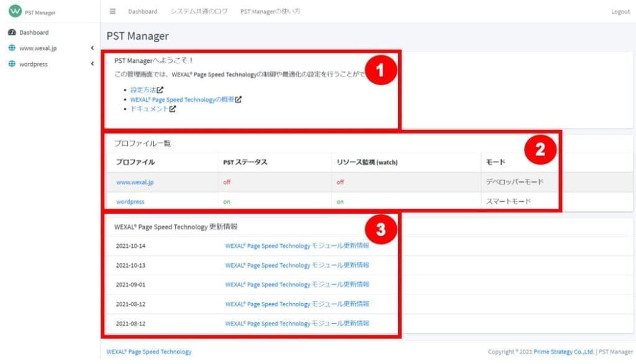Toggle the hamburger menu icon
This screenshot has width=636, height=364.
(x=113, y=11)
